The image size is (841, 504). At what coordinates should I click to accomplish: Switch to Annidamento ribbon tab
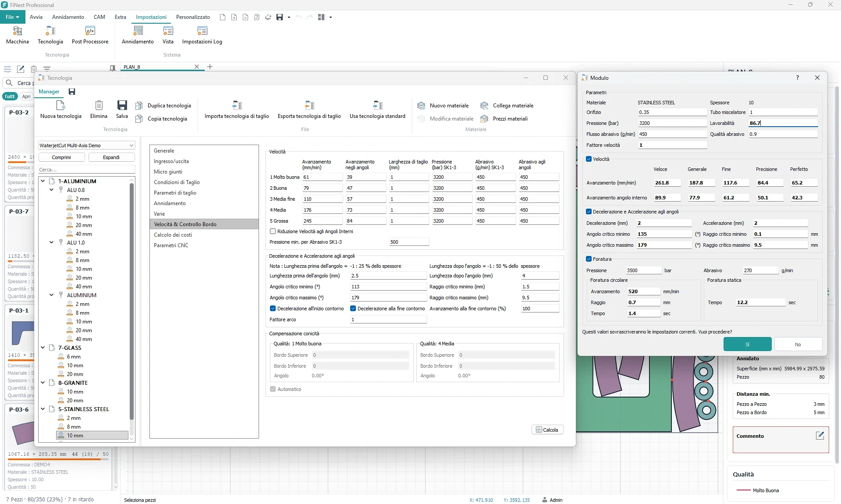coord(68,17)
